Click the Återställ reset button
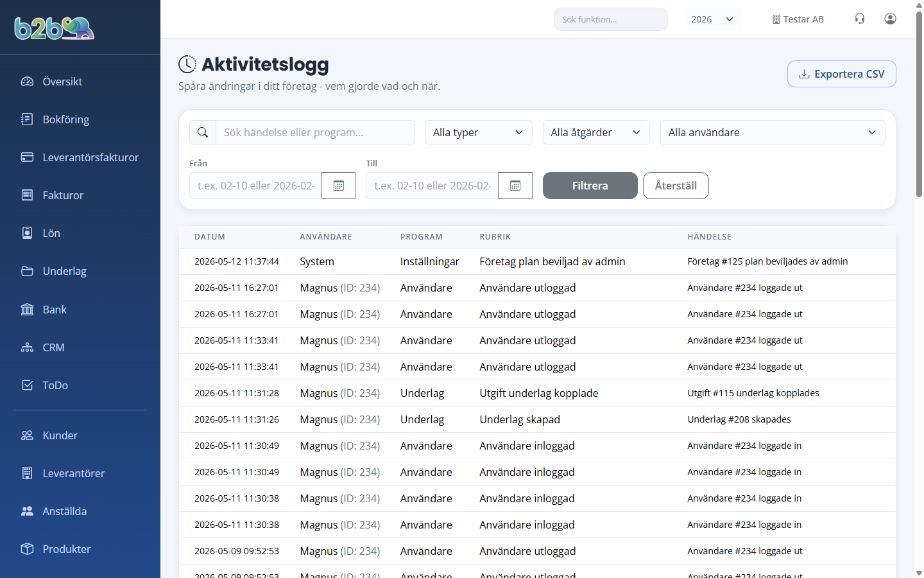 (x=676, y=186)
